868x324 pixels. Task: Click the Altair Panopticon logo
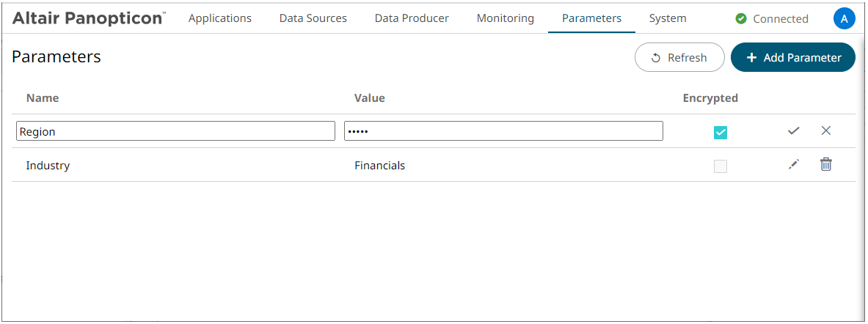tap(89, 18)
